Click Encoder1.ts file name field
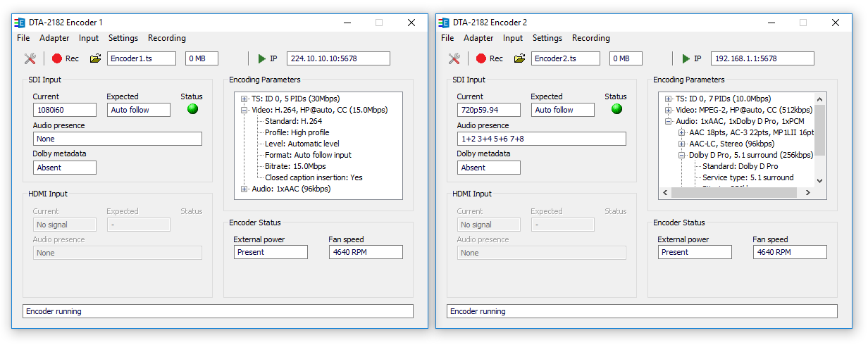 [142, 58]
